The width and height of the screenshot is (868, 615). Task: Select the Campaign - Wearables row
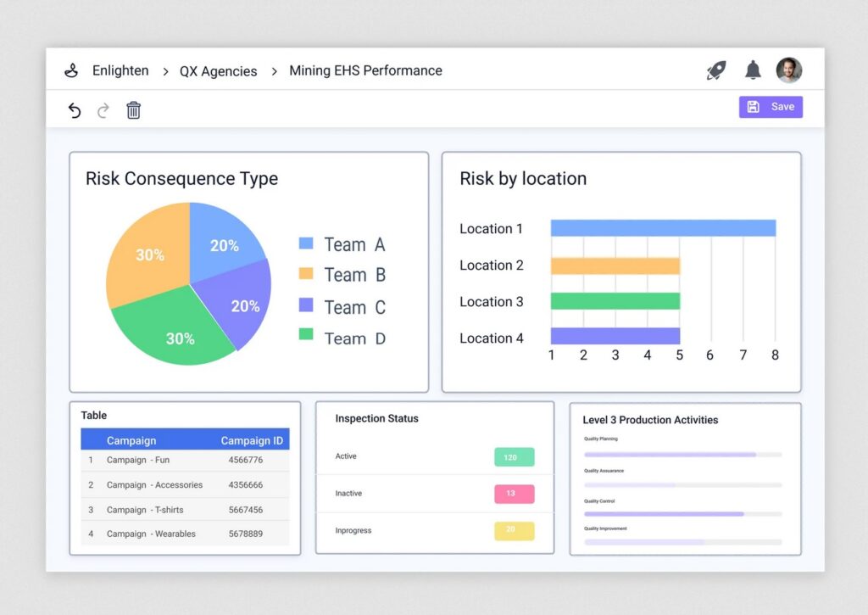[185, 534]
